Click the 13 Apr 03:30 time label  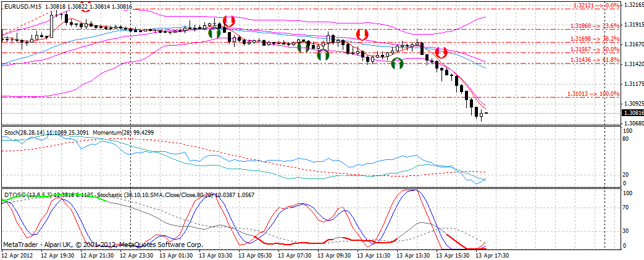[x=215, y=255]
